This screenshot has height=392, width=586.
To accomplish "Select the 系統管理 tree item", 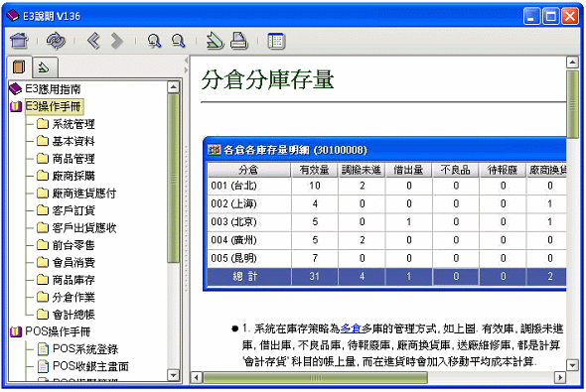I will (x=73, y=124).
